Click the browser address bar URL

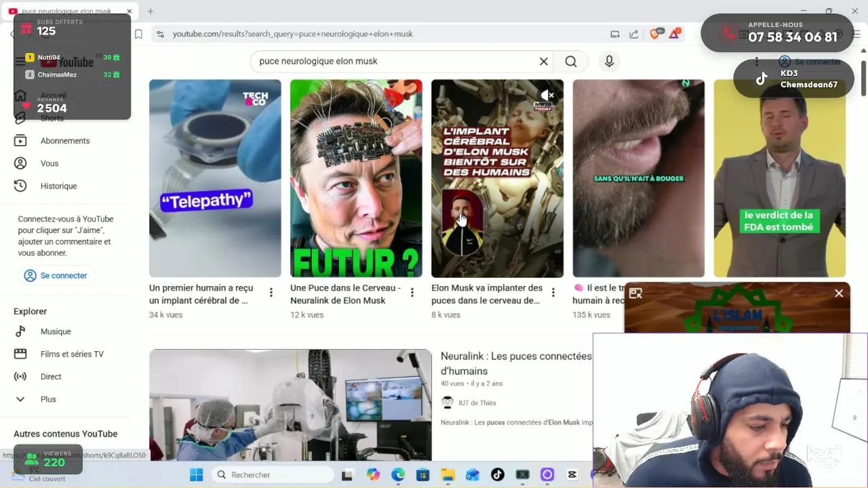[292, 34]
